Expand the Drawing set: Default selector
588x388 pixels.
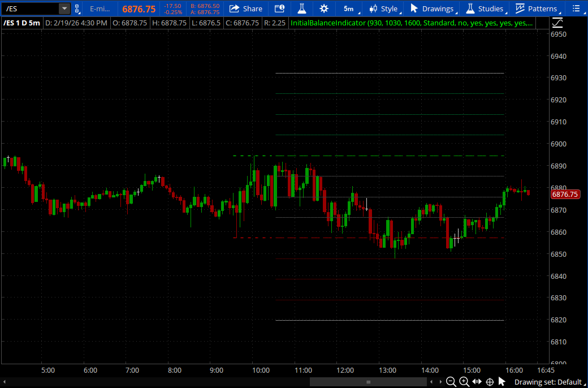(547, 382)
